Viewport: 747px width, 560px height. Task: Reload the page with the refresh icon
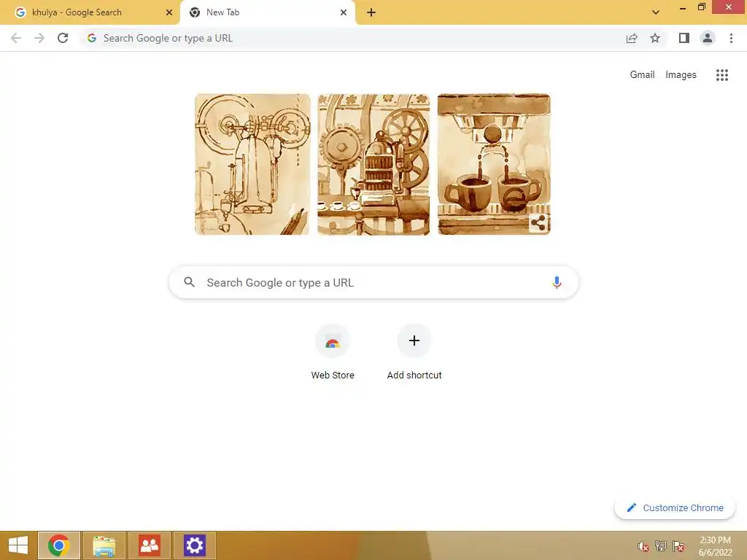pos(63,38)
